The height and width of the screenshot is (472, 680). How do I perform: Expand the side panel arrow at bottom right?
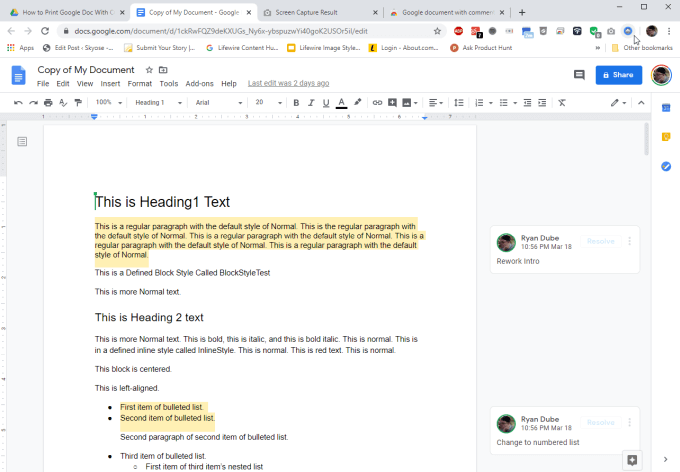666,459
